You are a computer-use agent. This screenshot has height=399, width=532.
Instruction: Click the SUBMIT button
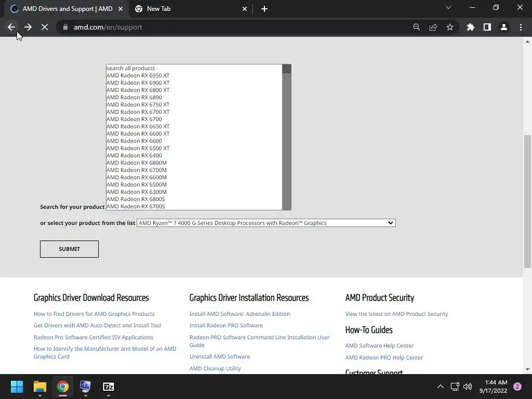point(69,249)
